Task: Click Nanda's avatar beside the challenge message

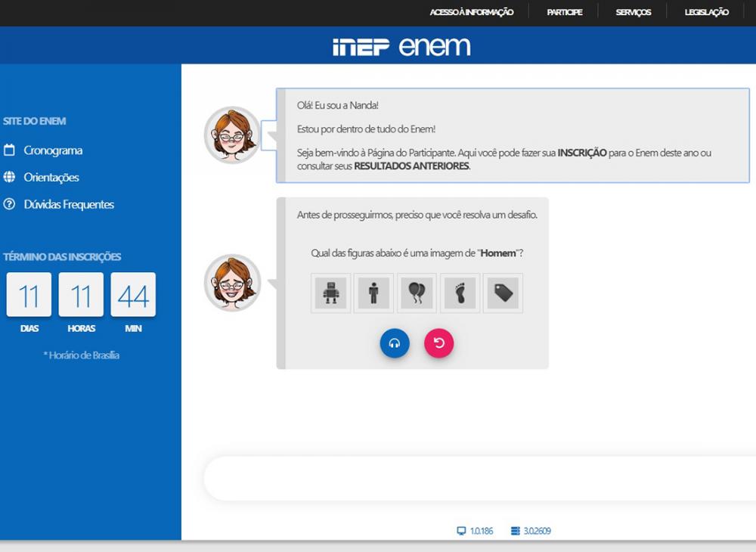Action: [232, 283]
